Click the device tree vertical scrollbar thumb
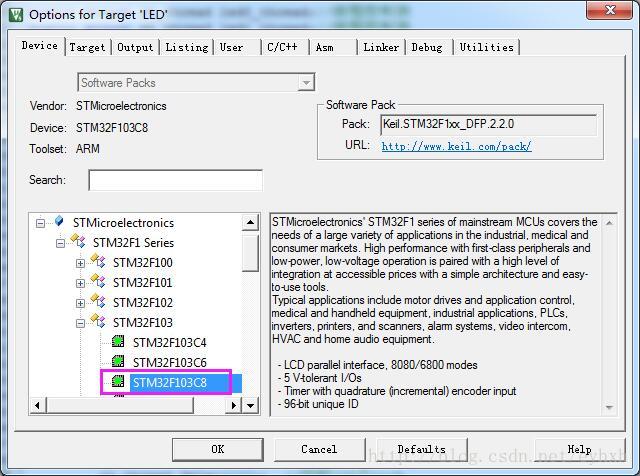Image resolution: width=640 pixels, height=476 pixels. (250, 254)
